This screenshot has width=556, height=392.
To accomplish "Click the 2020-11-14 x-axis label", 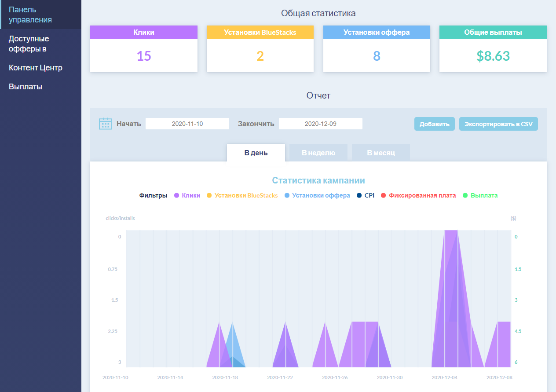I will 170,377.
